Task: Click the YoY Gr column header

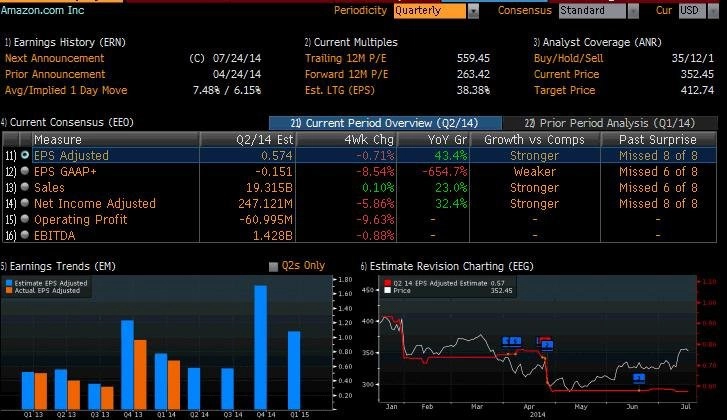Action: coord(434,140)
